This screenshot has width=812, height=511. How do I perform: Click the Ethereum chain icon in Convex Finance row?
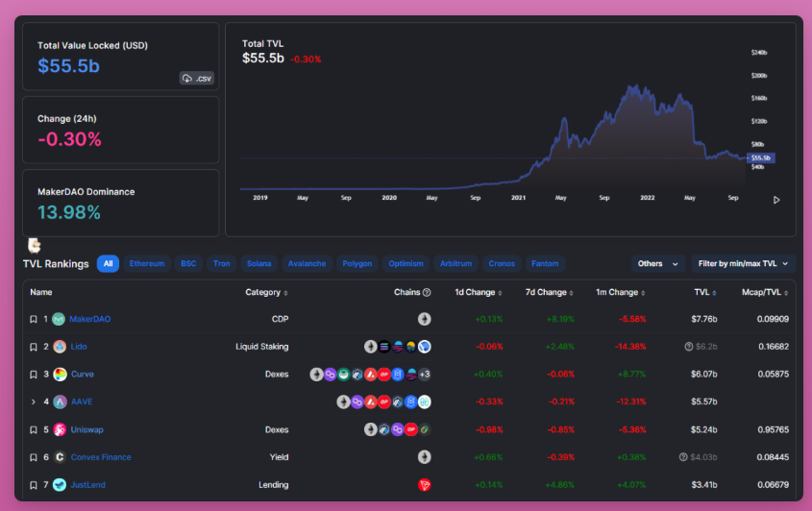click(424, 457)
